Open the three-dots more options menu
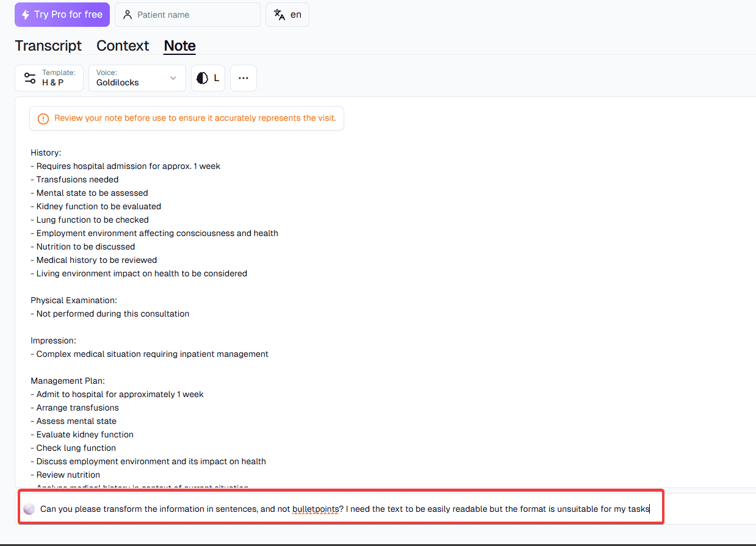 (x=243, y=78)
